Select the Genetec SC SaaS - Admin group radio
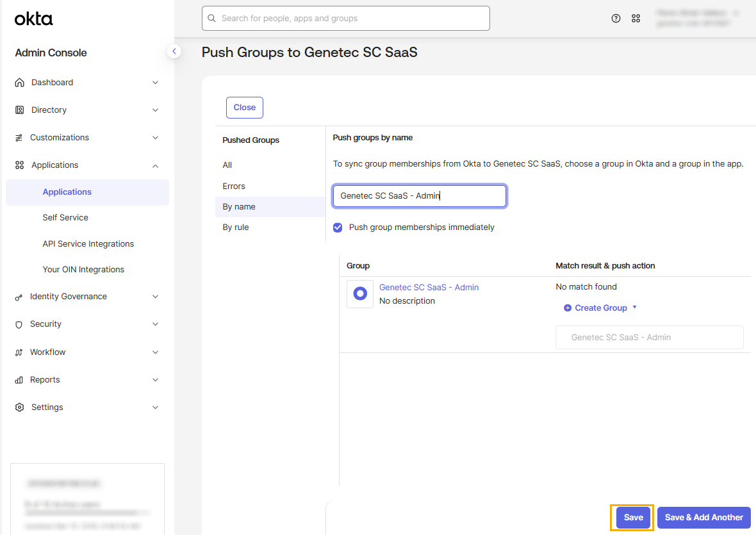The width and height of the screenshot is (756, 535). point(360,293)
